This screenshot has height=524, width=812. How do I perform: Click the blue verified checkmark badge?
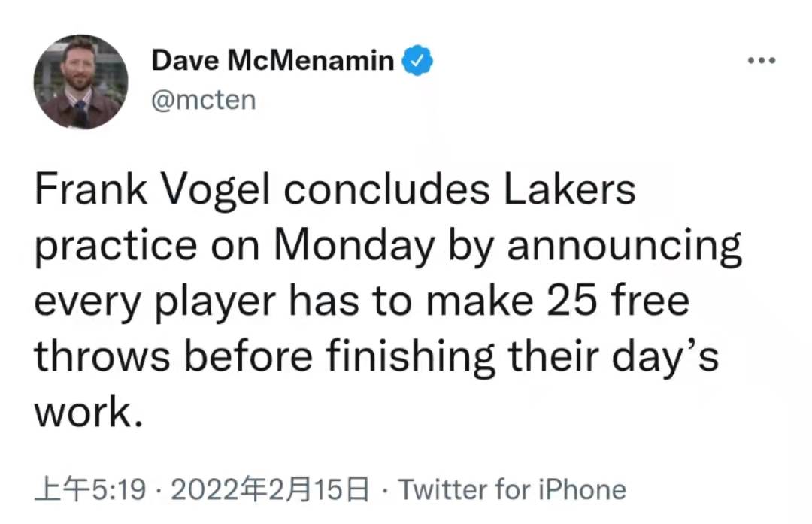click(417, 61)
